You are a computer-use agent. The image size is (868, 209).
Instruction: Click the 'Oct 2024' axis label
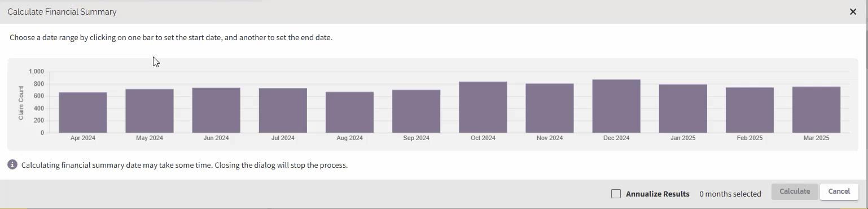tap(483, 138)
